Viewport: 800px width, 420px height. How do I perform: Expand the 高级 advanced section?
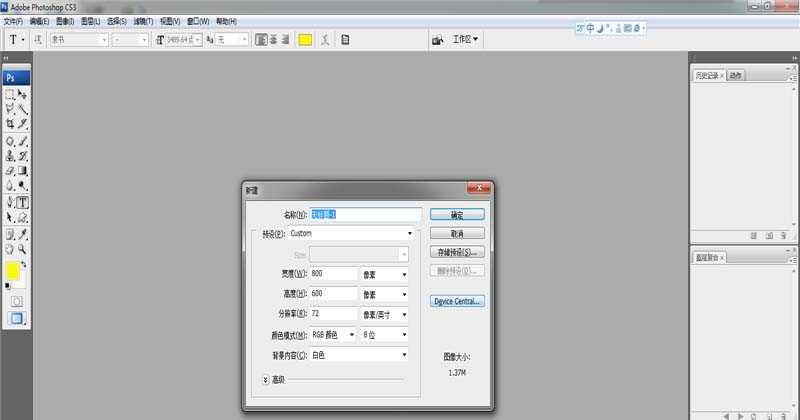266,380
